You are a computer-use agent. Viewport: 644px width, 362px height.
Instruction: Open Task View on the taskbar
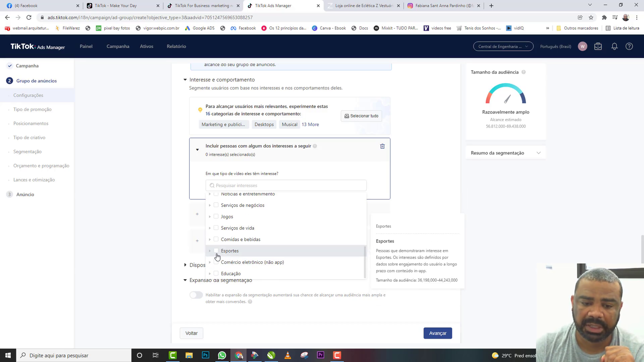[156, 355]
